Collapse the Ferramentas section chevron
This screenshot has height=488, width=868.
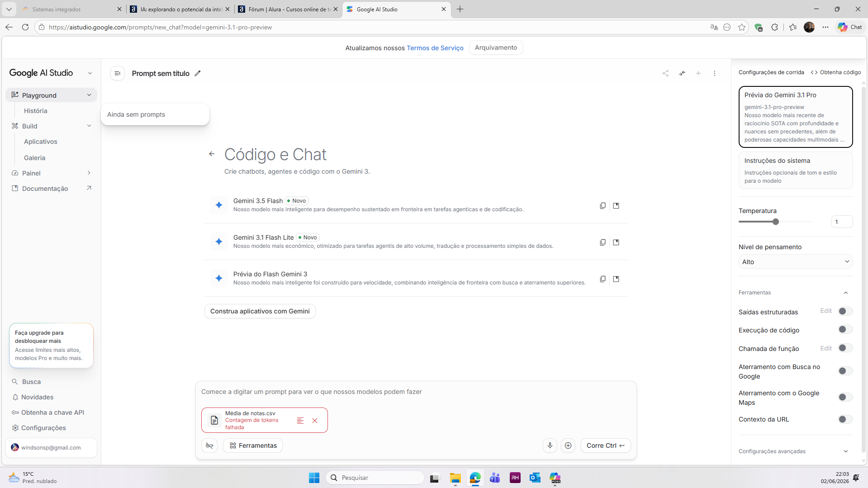tap(846, 293)
